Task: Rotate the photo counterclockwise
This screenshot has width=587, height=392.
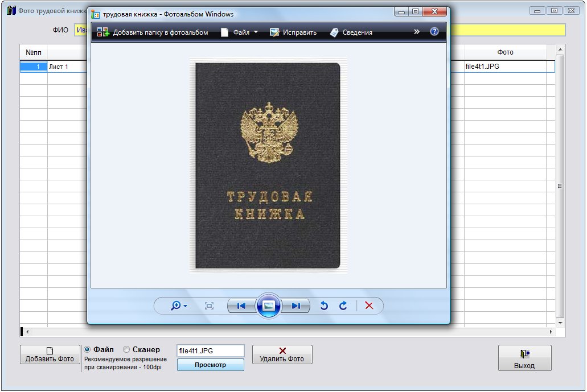Action: pos(324,306)
